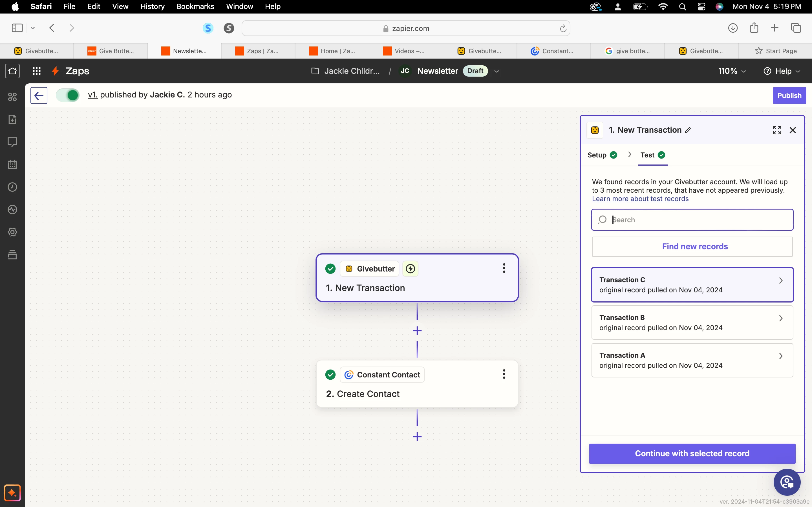Click the back arrow to exit editor
The image size is (812, 507).
39,95
